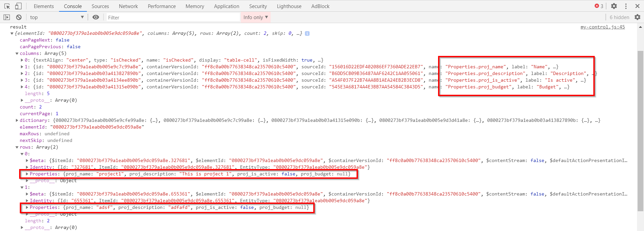Click the 6 hidden messages label
The height and width of the screenshot is (231, 644).
pyautogui.click(x=619, y=17)
